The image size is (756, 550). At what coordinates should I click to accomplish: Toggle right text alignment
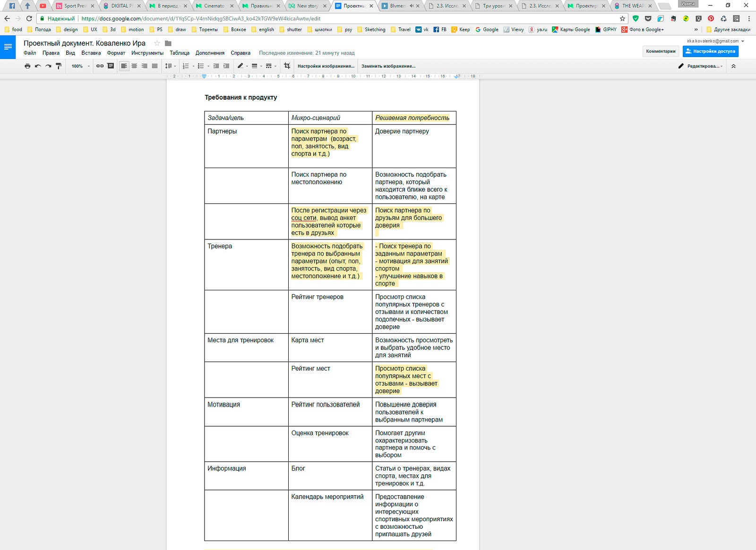point(145,66)
